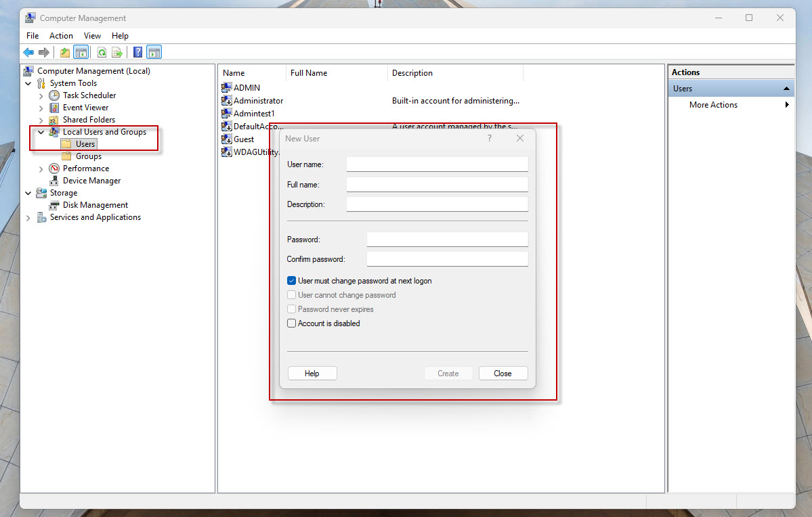Click the System Tools icon

(x=41, y=83)
